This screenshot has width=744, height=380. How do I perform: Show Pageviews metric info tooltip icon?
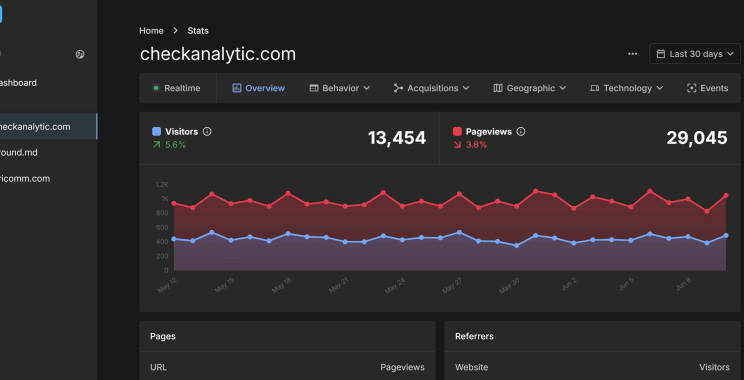point(521,132)
